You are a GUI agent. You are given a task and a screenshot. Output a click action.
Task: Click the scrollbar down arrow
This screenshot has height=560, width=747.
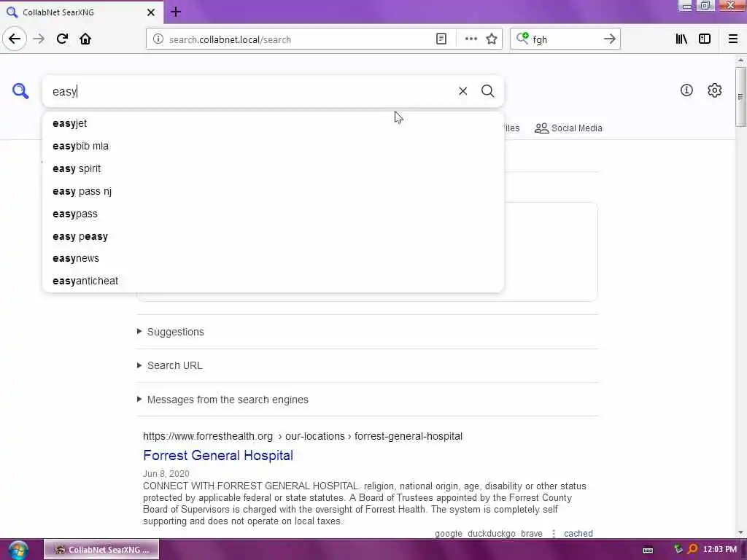click(x=740, y=532)
